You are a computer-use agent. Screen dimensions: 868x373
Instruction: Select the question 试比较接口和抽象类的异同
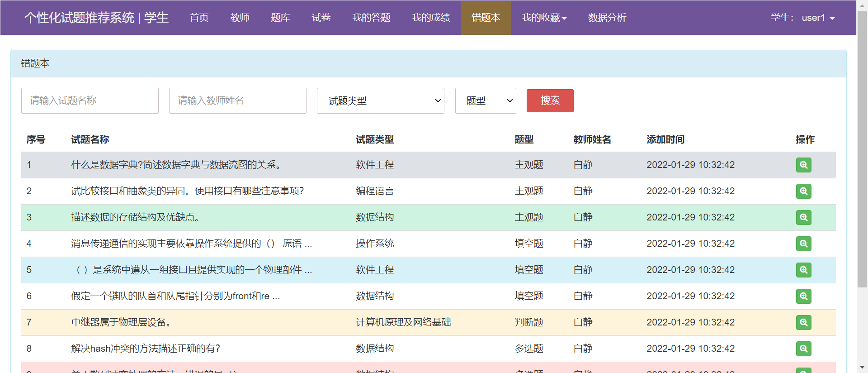click(x=187, y=191)
